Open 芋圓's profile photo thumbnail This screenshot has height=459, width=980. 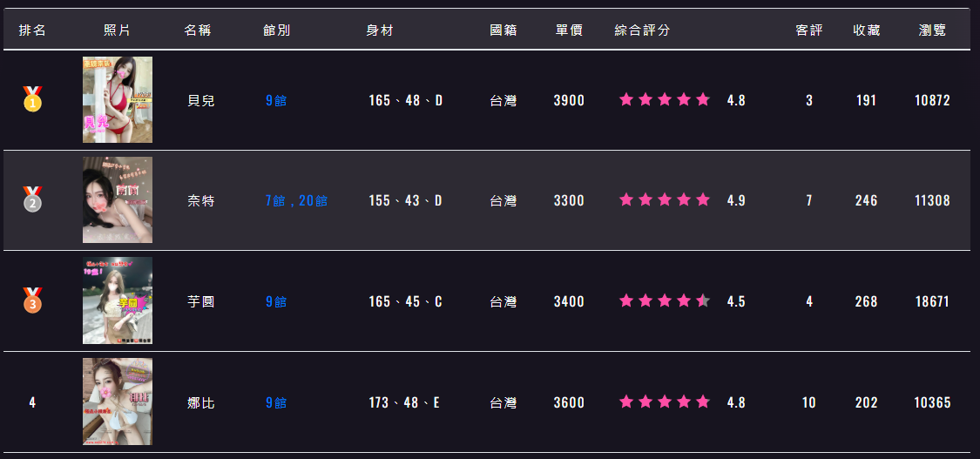pyautogui.click(x=118, y=300)
